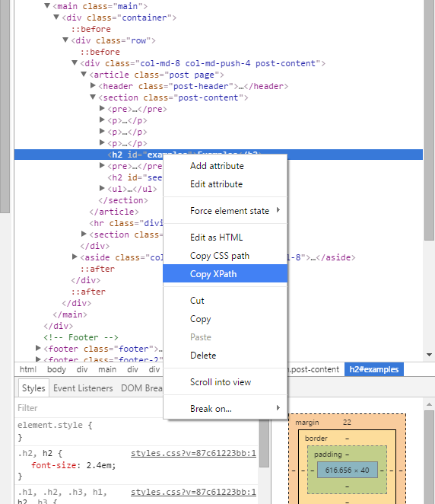This screenshot has height=504, width=435.
Task: Expand the aside element node
Action: coord(75,257)
